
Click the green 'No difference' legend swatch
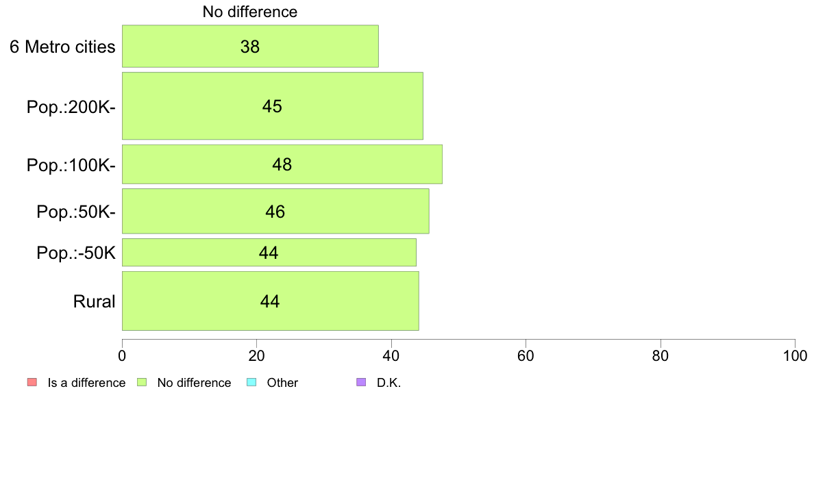(142, 383)
